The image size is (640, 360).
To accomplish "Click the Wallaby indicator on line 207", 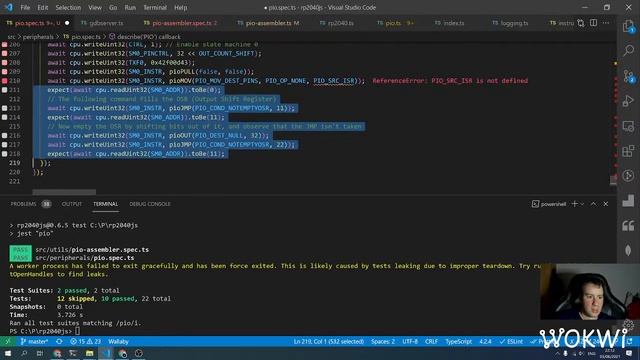I will 4,53.
